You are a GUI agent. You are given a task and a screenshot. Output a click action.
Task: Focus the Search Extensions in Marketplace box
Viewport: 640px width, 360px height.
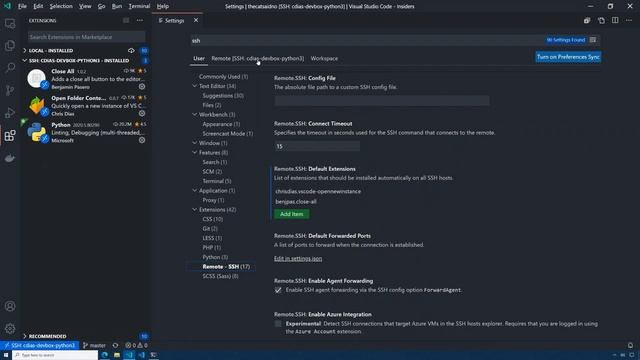click(x=86, y=37)
